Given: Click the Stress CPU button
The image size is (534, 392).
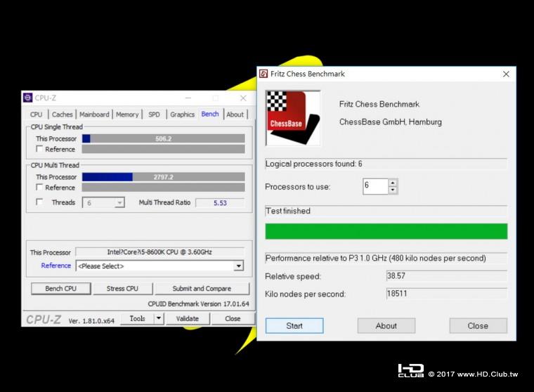Looking at the screenshot, I should (x=122, y=289).
